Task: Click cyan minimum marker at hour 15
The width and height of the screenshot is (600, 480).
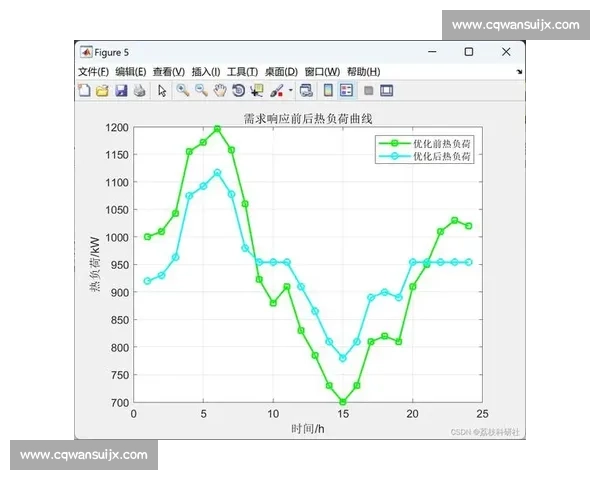Action: 343,358
